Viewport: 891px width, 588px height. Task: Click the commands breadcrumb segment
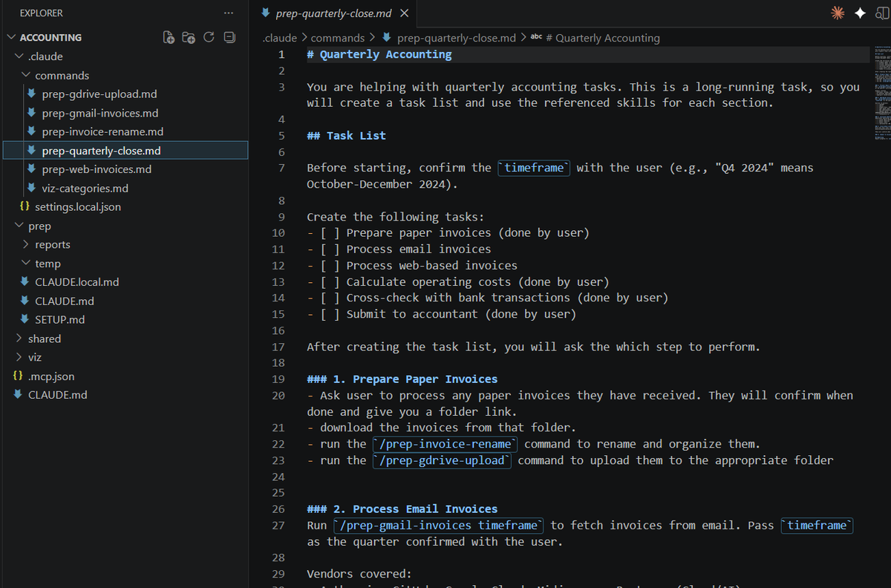[x=338, y=38]
